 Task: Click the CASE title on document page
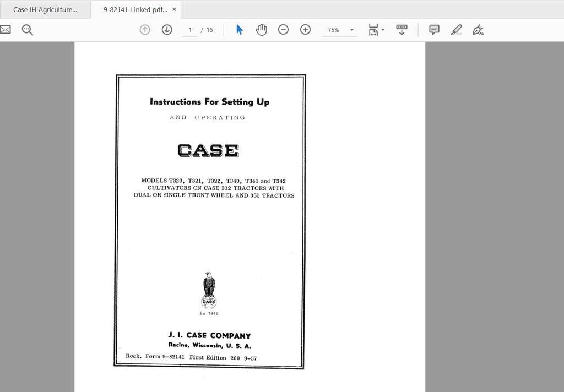pos(208,150)
